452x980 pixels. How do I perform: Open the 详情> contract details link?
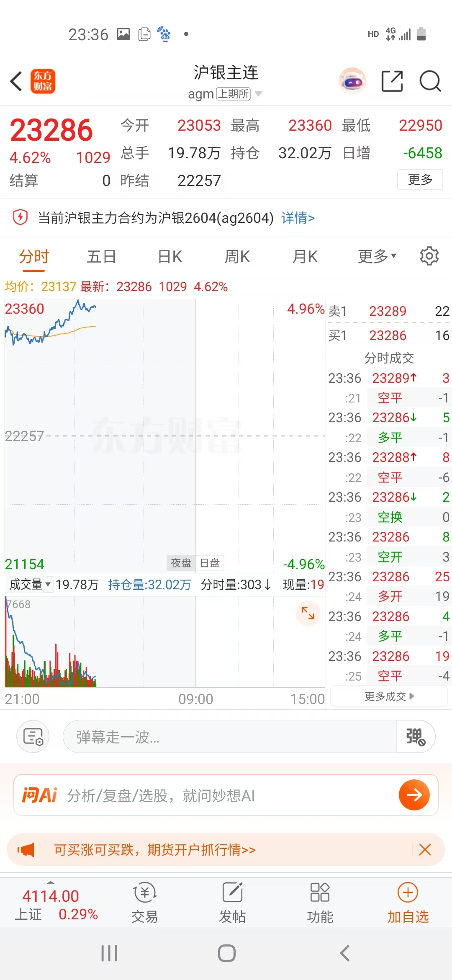click(298, 218)
